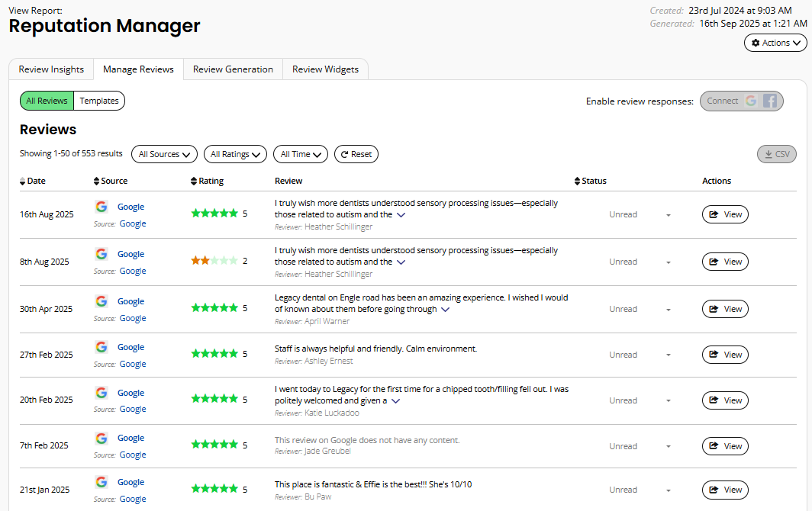Click 'This place is fantastic' review text
Screen dimensions: 812x511
[373, 484]
